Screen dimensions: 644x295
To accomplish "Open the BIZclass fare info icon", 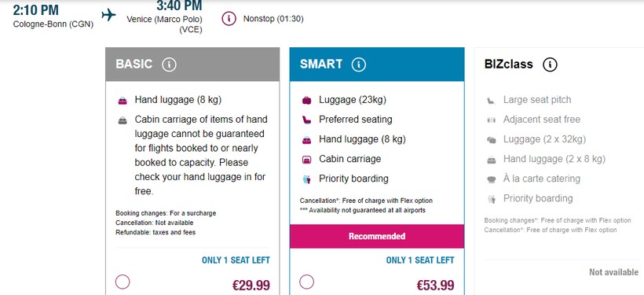I will pyautogui.click(x=550, y=65).
